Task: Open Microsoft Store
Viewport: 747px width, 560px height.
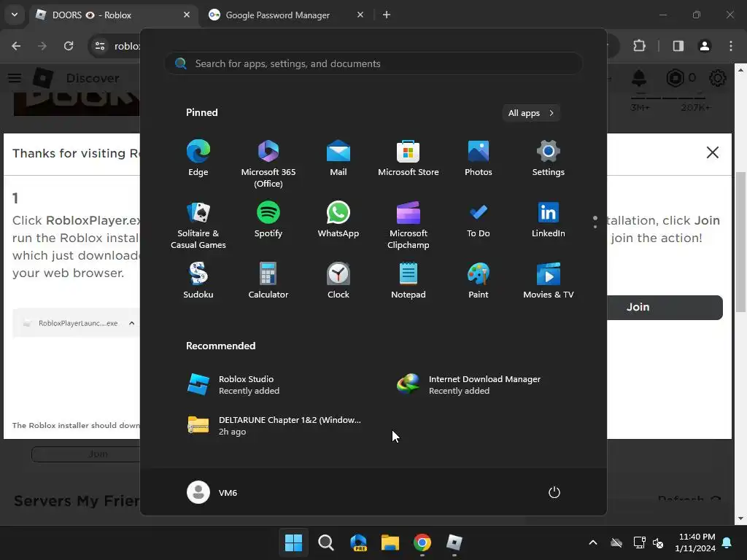Action: click(409, 159)
